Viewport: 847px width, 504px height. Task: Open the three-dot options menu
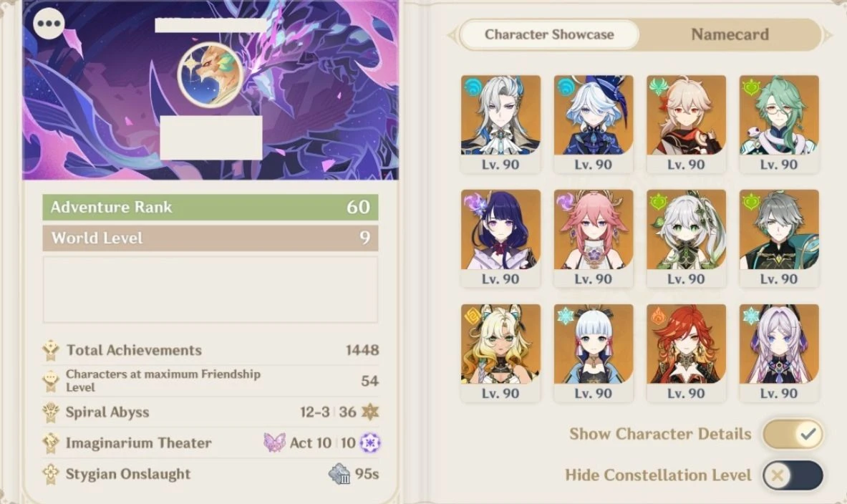click(x=49, y=23)
